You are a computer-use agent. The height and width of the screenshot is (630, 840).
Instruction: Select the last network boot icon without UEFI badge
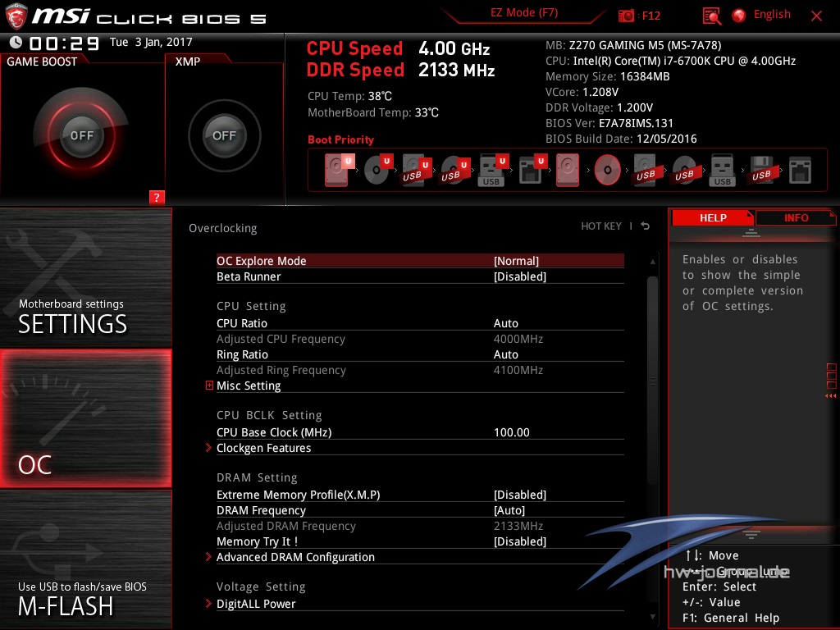(800, 170)
